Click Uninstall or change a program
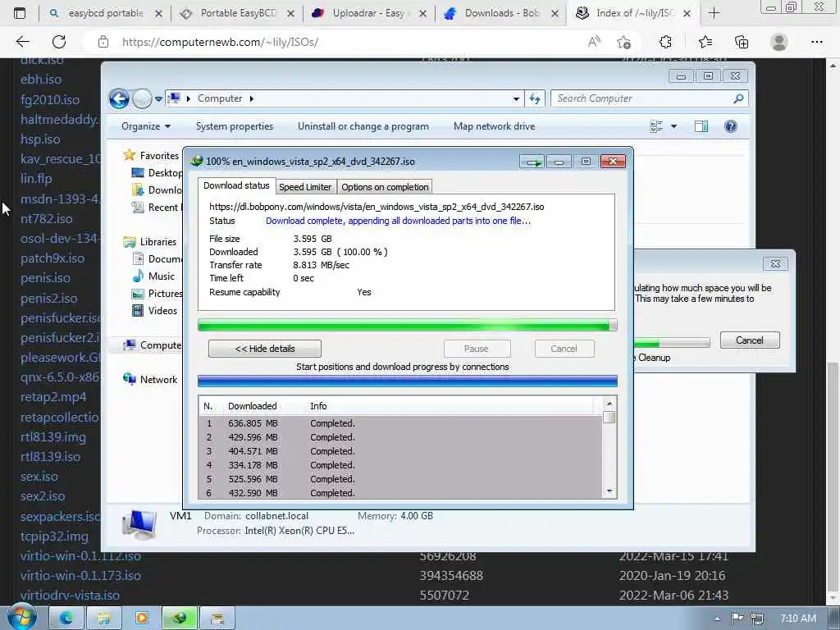The width and height of the screenshot is (840, 630). tap(363, 126)
